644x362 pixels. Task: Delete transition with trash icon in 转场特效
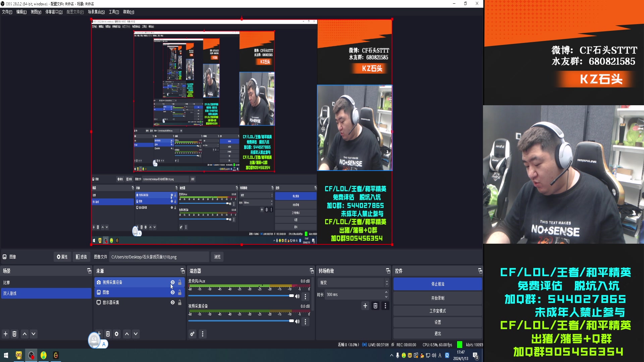pyautogui.click(x=375, y=306)
